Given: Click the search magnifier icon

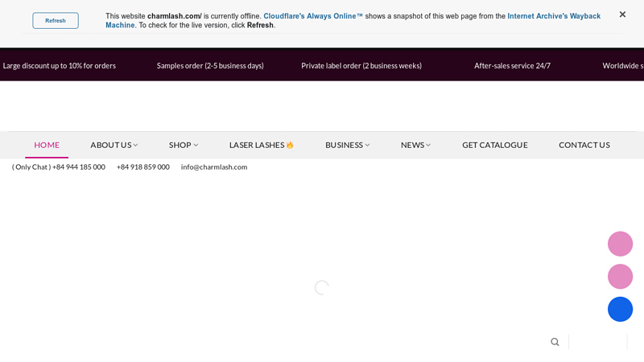Looking at the screenshot, I should coord(555,342).
